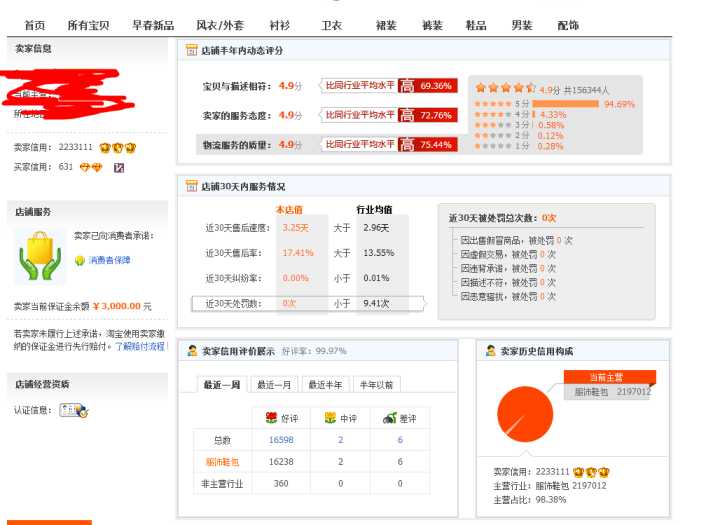Click the black flower 差评 icon
The height and width of the screenshot is (525, 720).
click(389, 418)
